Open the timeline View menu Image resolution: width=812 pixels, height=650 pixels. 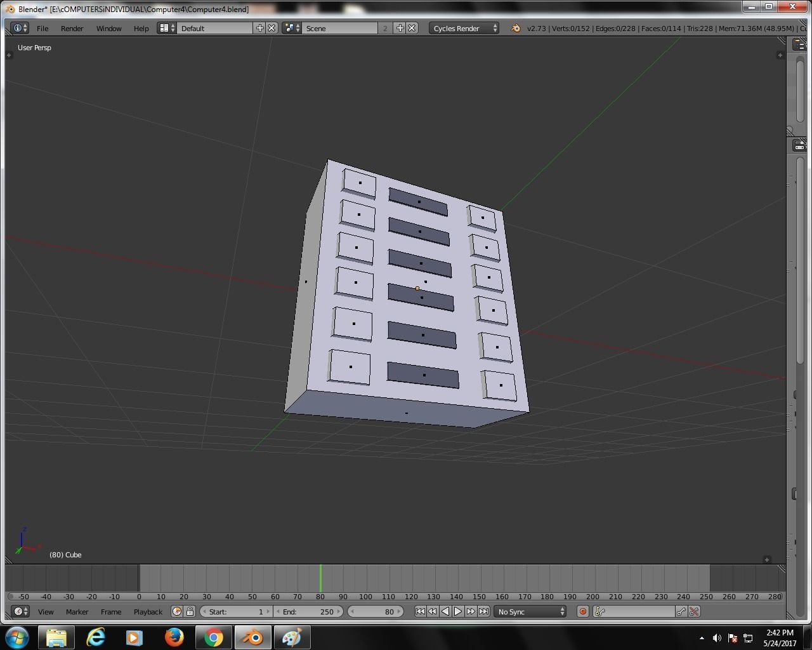click(46, 612)
